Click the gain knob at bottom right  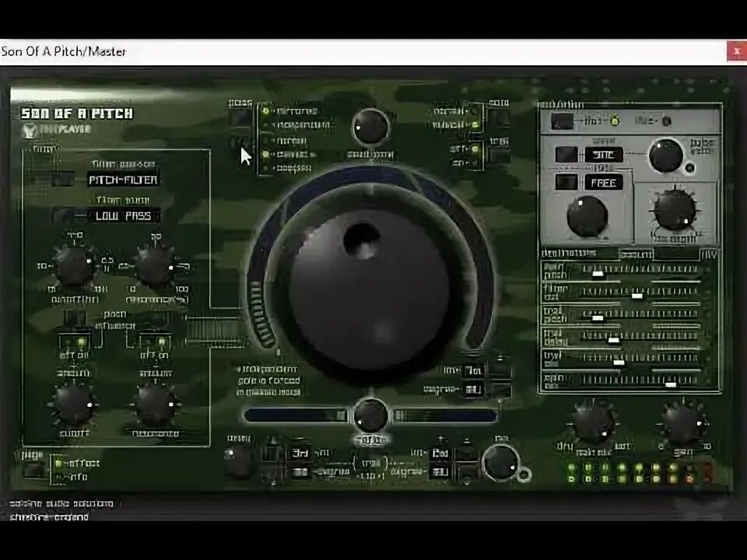click(x=684, y=423)
